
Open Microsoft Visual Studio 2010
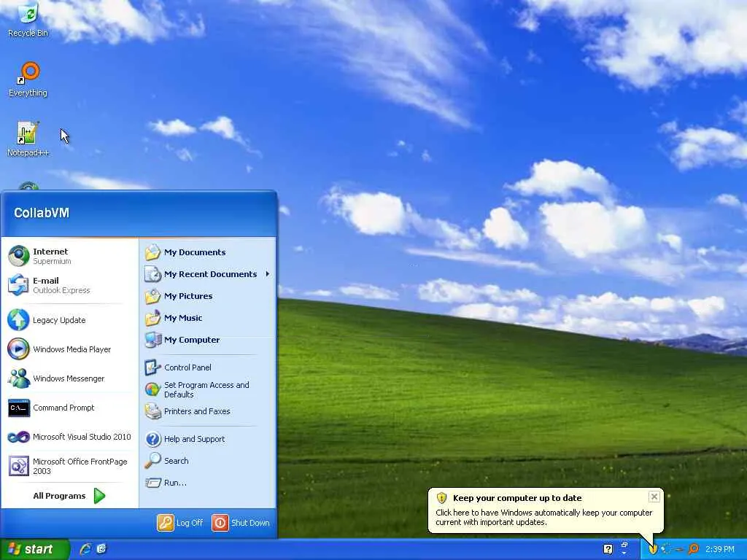(x=69, y=437)
